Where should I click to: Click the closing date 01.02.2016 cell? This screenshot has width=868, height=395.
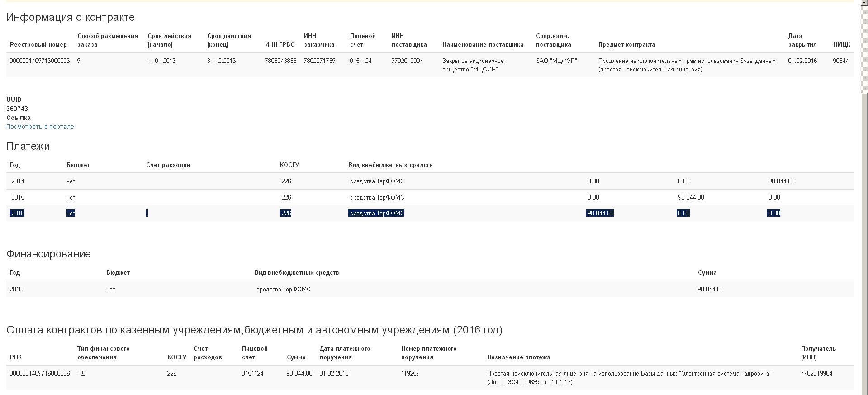tap(802, 61)
